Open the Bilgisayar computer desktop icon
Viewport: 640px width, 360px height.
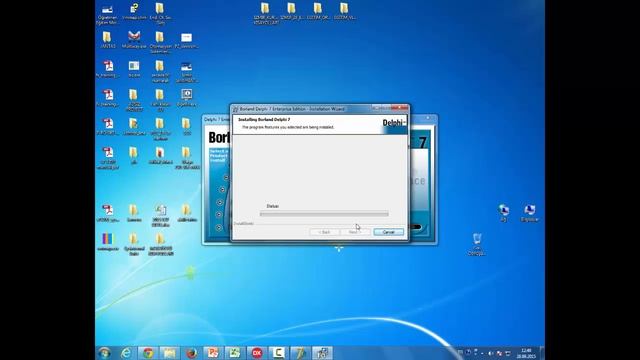(x=529, y=213)
